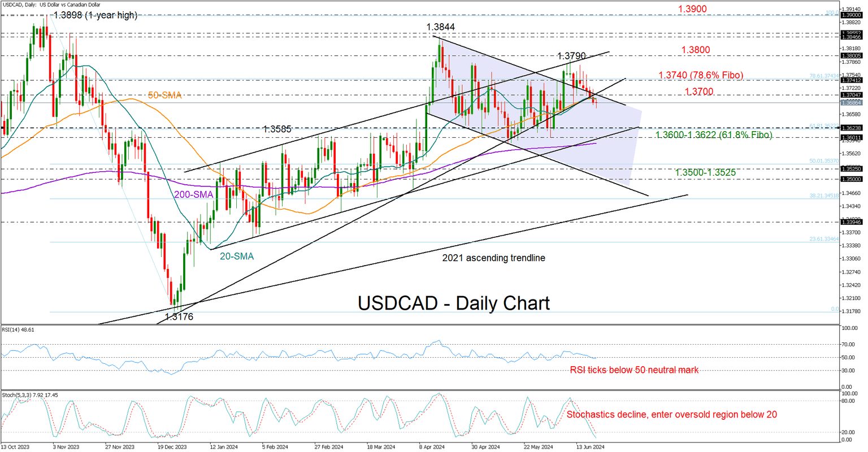Select the 20-SMA teal label
868x452 pixels.
tap(237, 256)
